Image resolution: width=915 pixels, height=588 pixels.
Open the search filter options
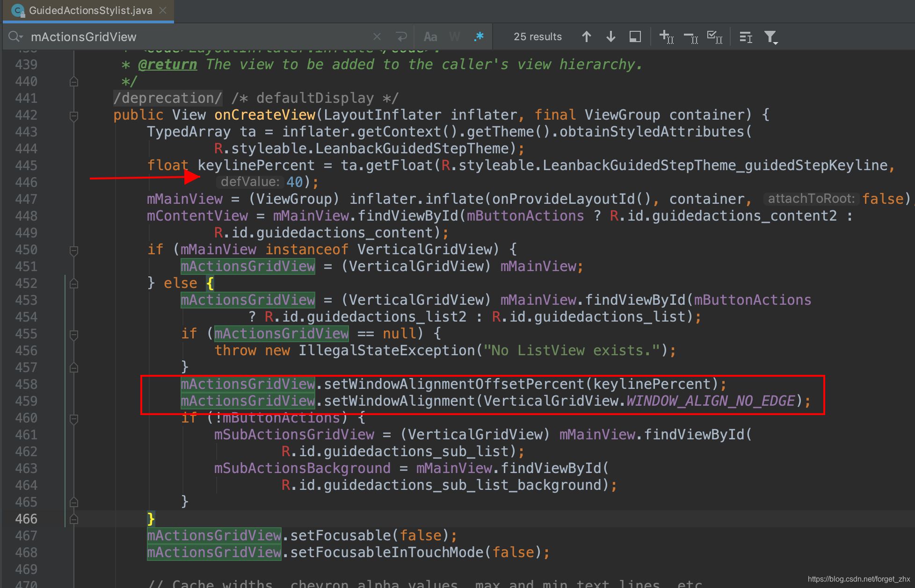tap(771, 36)
